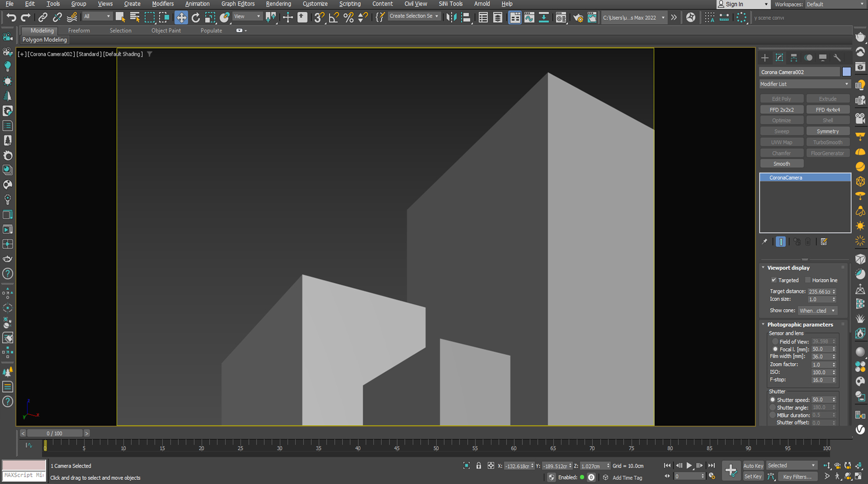This screenshot has height=484, width=868.
Task: Expand the Show cone dropdown
Action: pyautogui.click(x=817, y=310)
